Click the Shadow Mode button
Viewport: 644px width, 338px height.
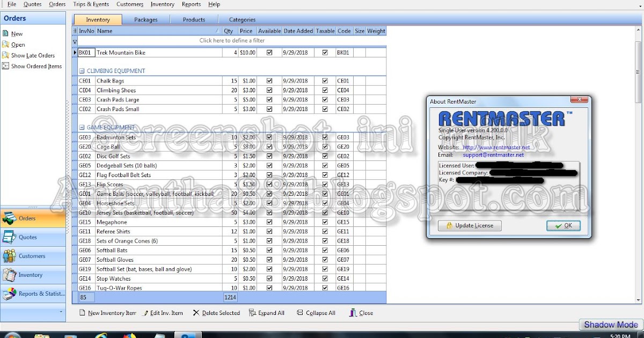pos(611,325)
